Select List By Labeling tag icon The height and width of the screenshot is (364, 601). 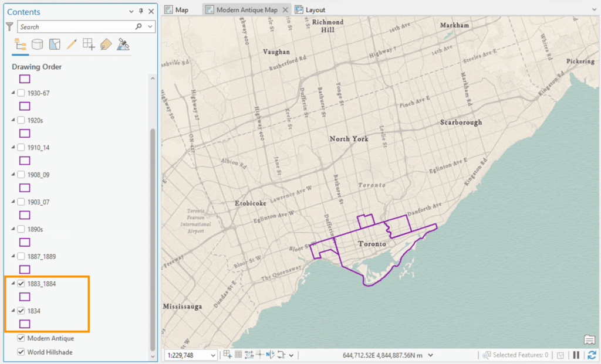(106, 45)
